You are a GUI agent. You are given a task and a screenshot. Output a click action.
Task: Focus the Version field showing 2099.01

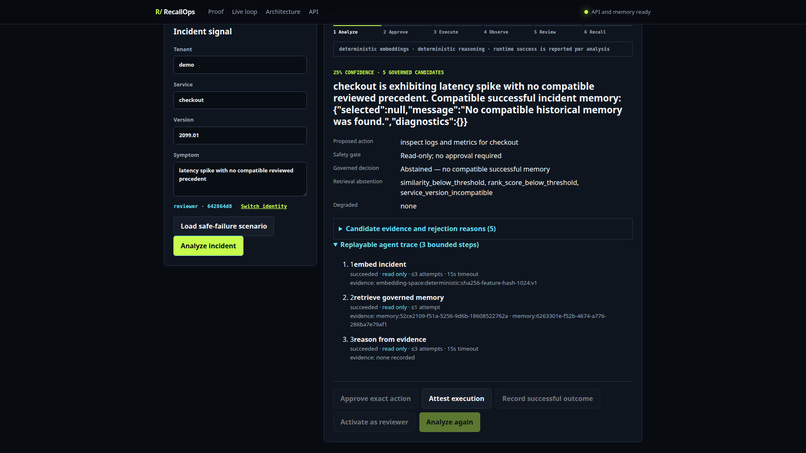click(x=240, y=135)
